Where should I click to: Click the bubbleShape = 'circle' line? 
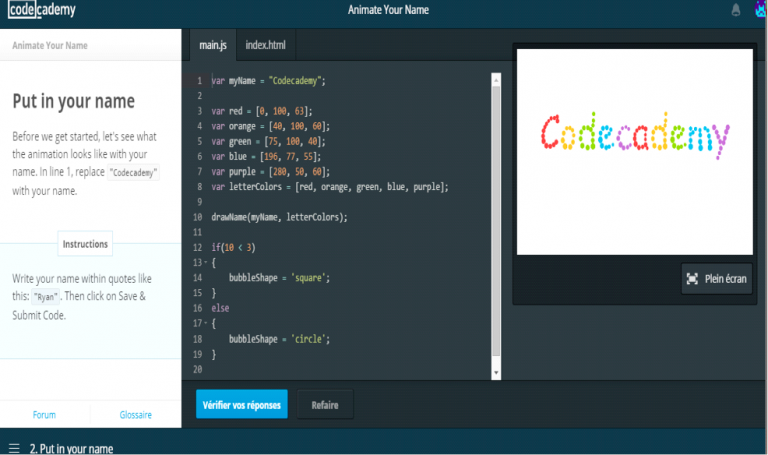tap(279, 339)
